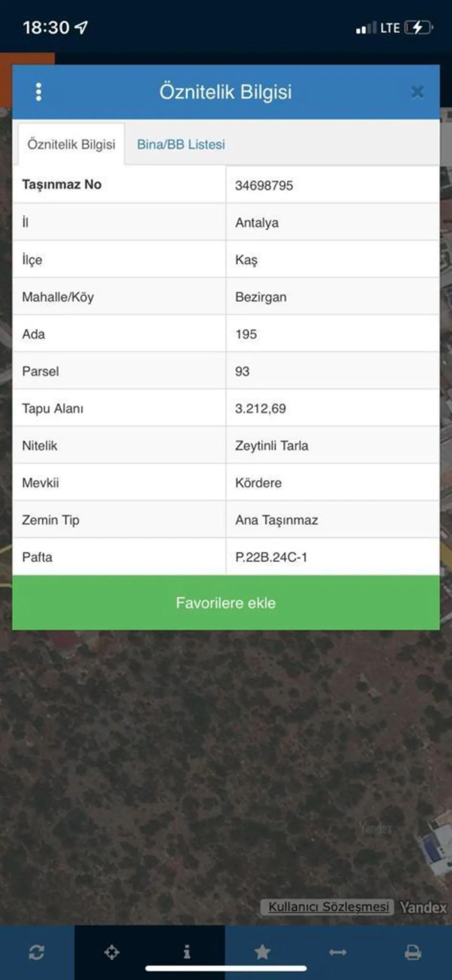Close the Öznitelik Bilgisi dialog
Viewport: 452px width, 980px height.
[417, 92]
